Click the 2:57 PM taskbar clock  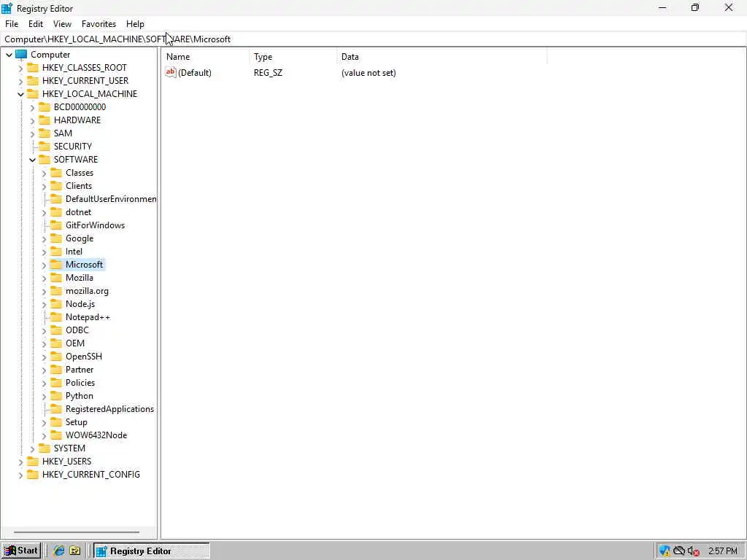(723, 551)
